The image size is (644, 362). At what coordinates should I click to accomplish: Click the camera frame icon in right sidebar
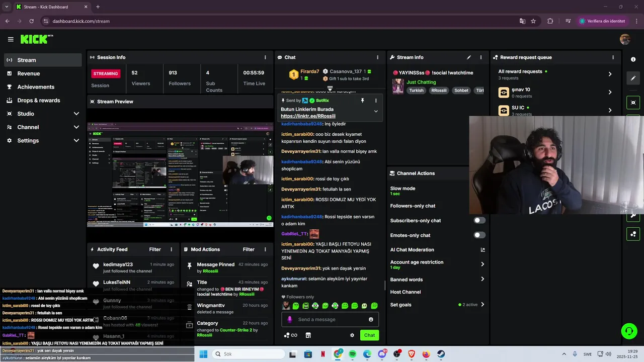point(633,102)
